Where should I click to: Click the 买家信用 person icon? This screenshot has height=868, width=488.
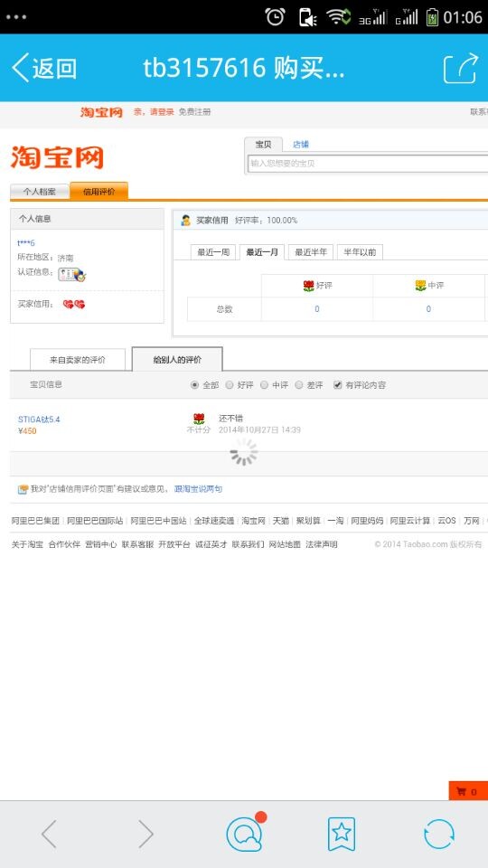pyautogui.click(x=186, y=221)
